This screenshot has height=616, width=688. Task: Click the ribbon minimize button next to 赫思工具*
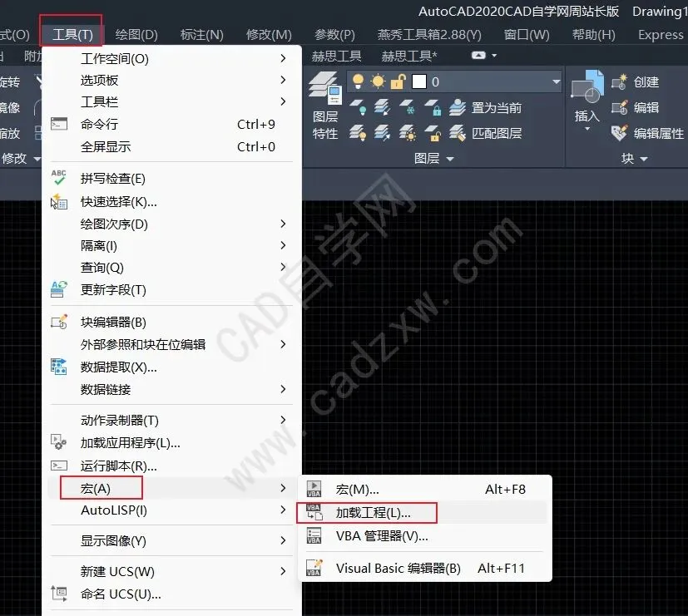click(478, 55)
